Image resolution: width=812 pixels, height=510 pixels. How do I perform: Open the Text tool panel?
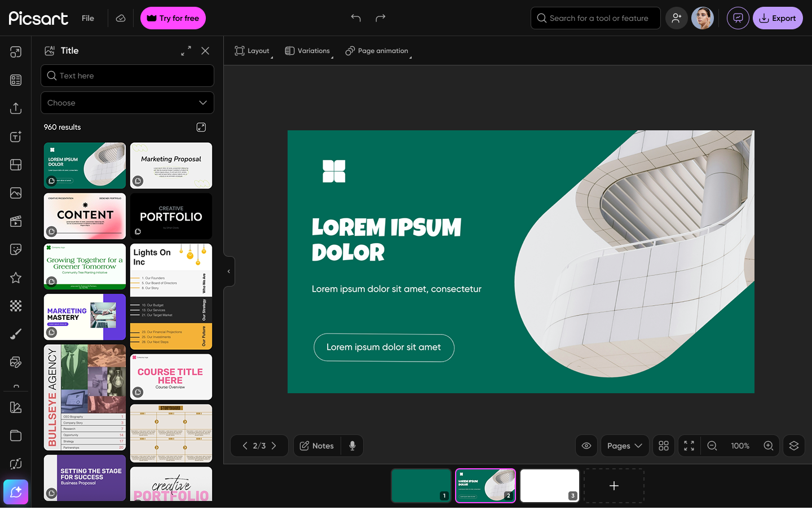pyautogui.click(x=15, y=136)
